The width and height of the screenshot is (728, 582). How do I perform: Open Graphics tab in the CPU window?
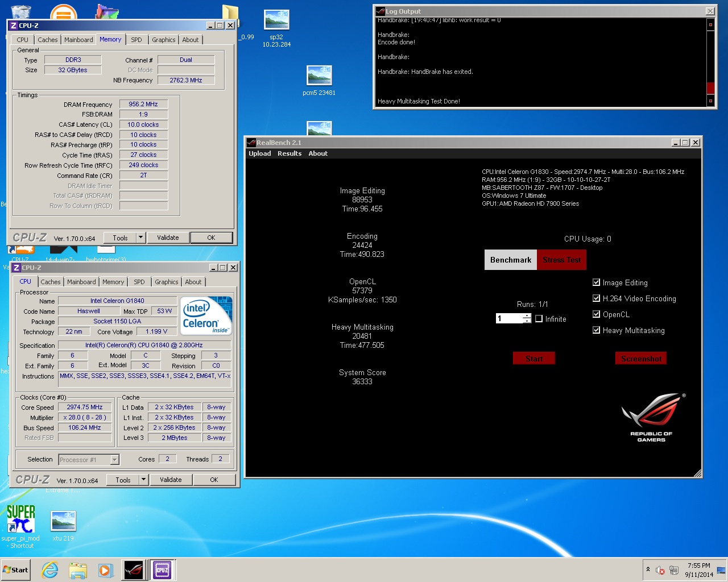pos(167,282)
